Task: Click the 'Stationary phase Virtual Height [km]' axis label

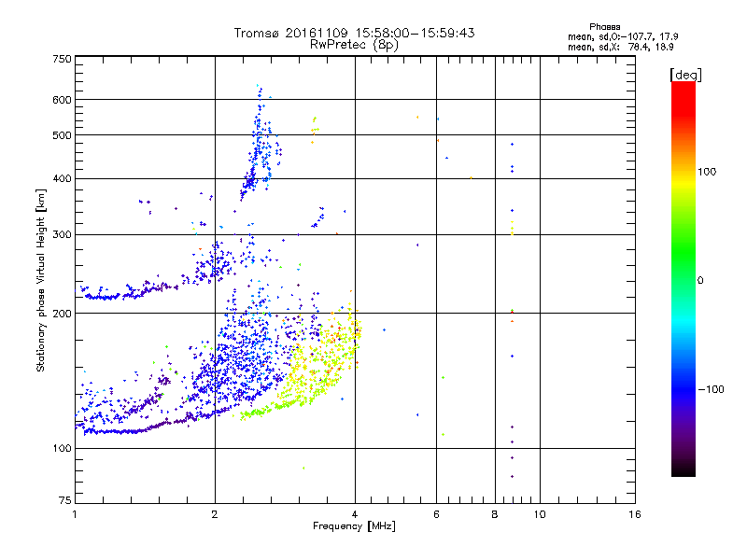Action: click(41, 281)
